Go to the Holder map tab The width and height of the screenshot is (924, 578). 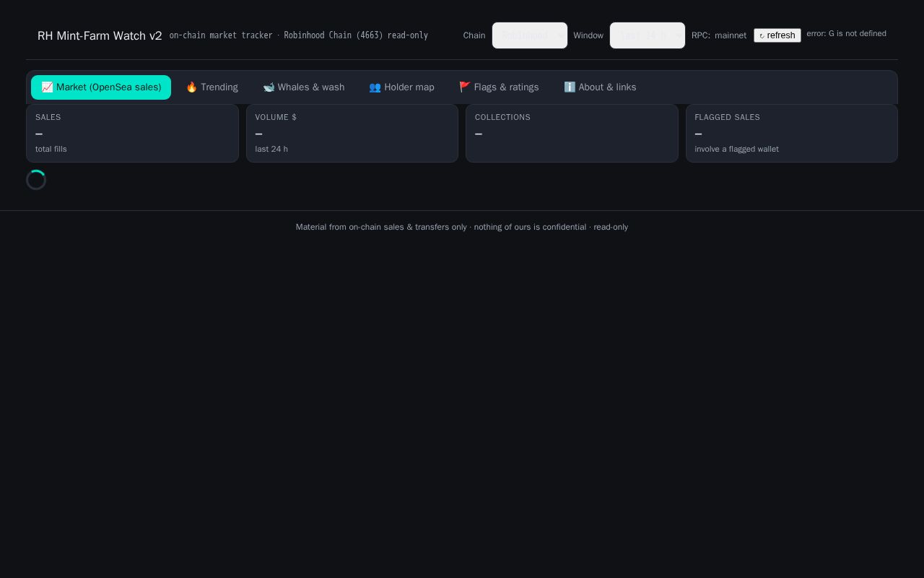[402, 87]
